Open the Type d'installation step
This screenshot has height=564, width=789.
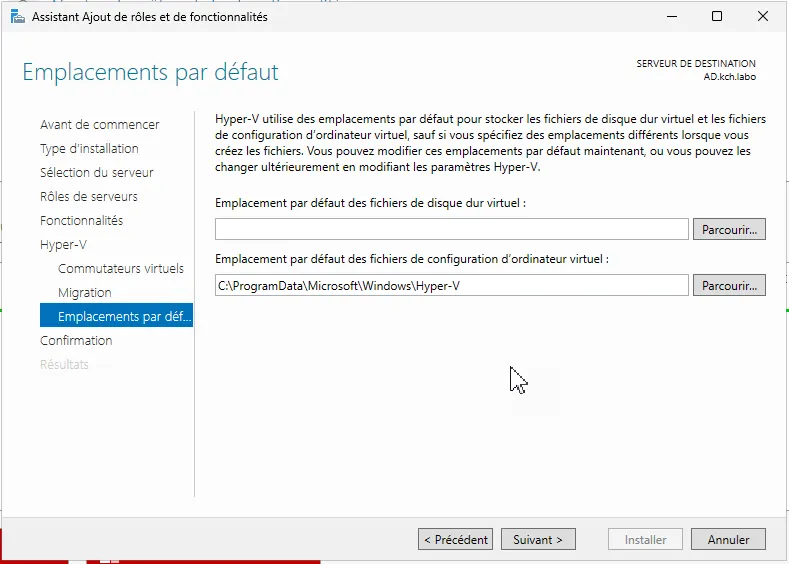point(89,149)
